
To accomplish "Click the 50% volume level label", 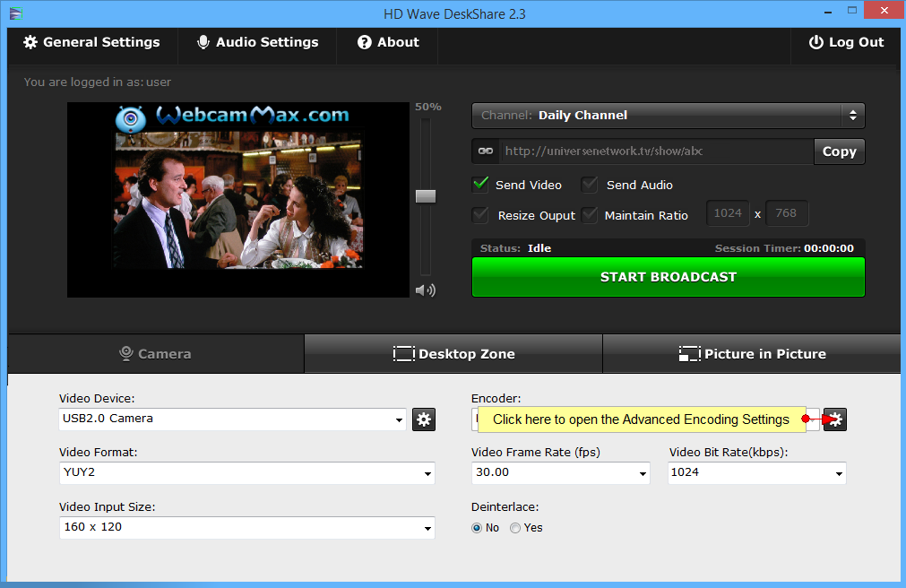I will click(428, 107).
